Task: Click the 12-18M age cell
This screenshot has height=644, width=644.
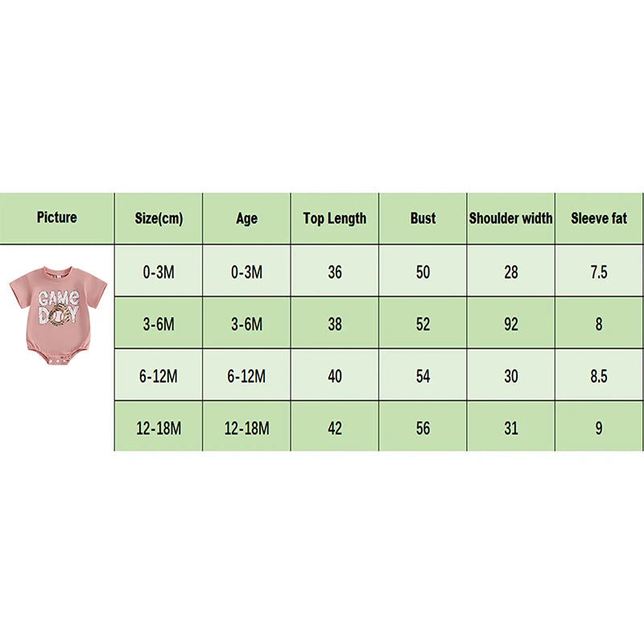Action: click(247, 428)
